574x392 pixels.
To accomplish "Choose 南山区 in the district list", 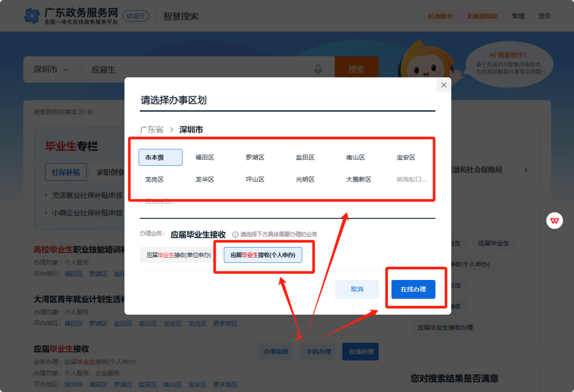I will point(356,157).
